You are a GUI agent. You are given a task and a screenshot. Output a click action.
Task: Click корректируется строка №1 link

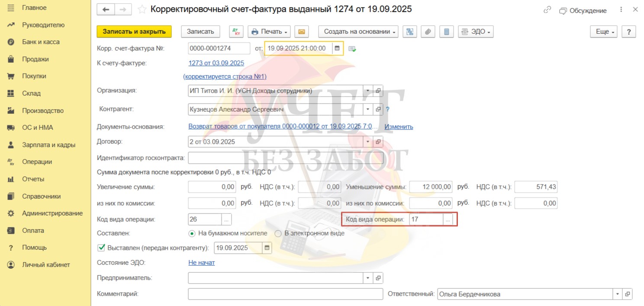(225, 77)
